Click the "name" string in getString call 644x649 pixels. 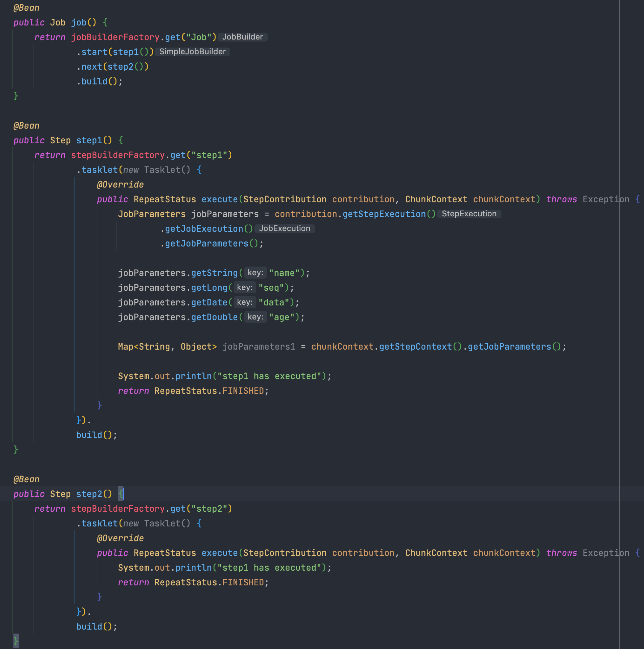click(x=284, y=273)
